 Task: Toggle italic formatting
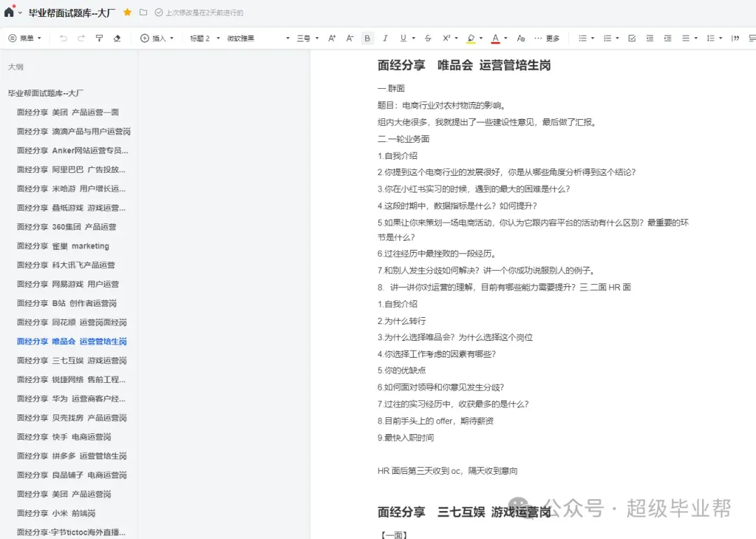coord(385,38)
